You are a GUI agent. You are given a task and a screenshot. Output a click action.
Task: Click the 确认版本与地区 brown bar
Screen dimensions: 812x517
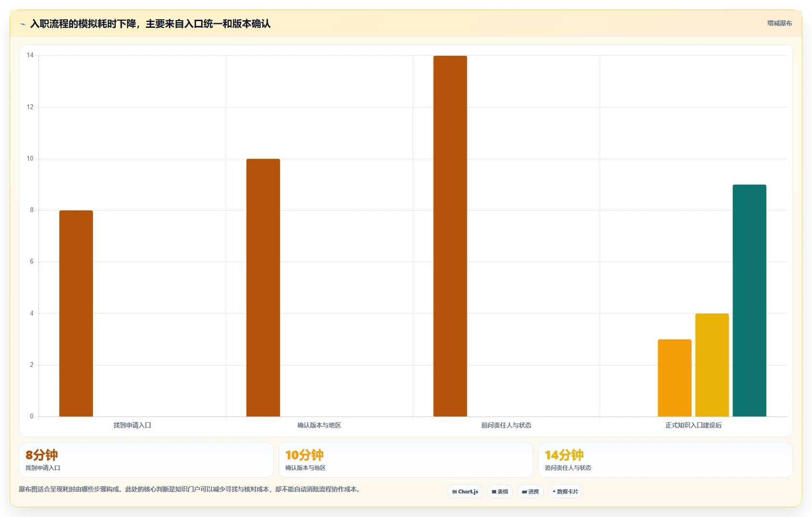(263, 288)
